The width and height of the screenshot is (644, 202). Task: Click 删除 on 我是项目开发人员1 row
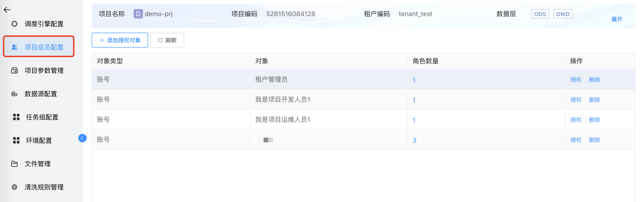[594, 100]
